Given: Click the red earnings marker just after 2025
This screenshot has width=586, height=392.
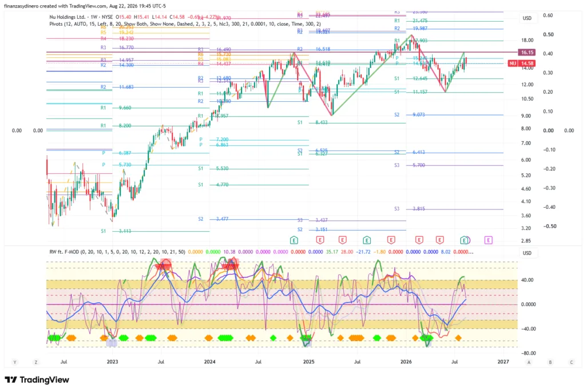Looking at the screenshot, I should tap(320, 240).
